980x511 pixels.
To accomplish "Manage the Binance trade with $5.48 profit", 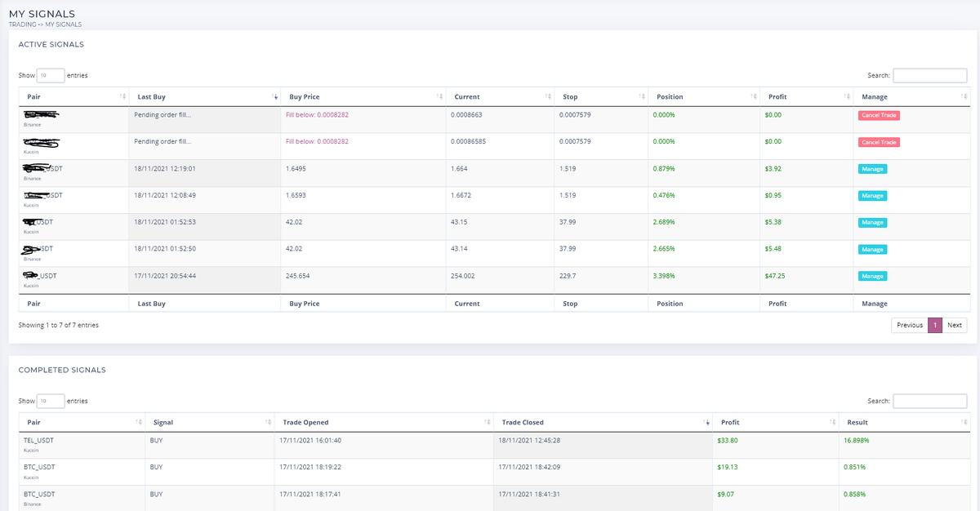I will click(x=872, y=249).
